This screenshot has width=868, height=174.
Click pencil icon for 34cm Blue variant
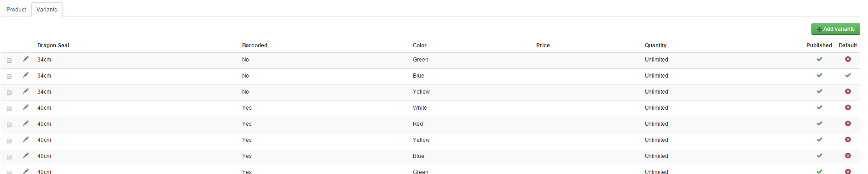26,75
